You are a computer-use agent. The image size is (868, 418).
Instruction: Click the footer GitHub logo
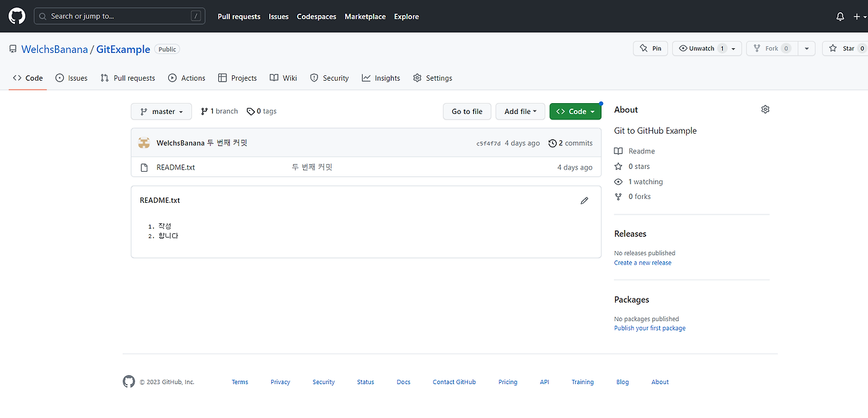tap(129, 382)
